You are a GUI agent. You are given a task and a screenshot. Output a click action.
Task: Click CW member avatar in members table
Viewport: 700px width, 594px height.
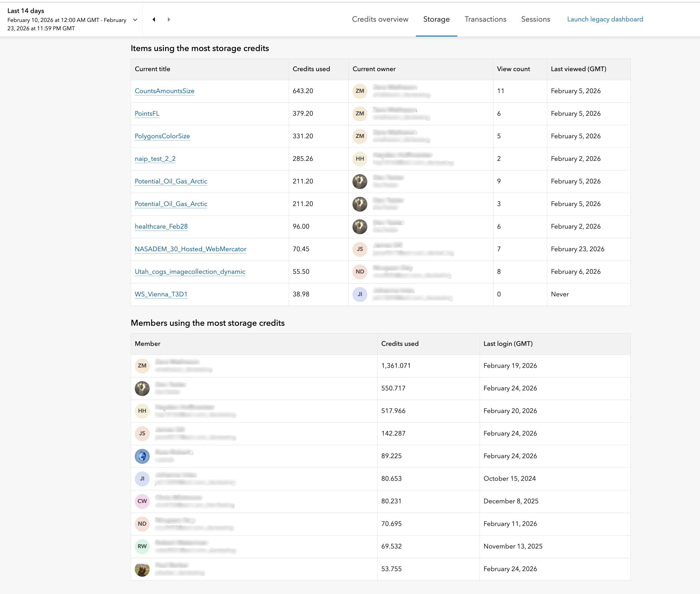142,501
